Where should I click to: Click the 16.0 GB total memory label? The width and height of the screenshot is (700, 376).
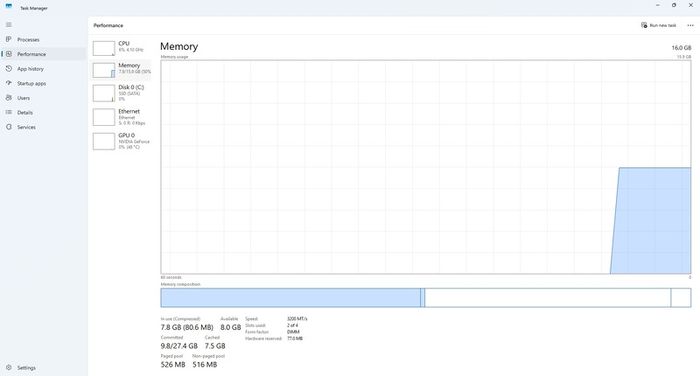(681, 48)
